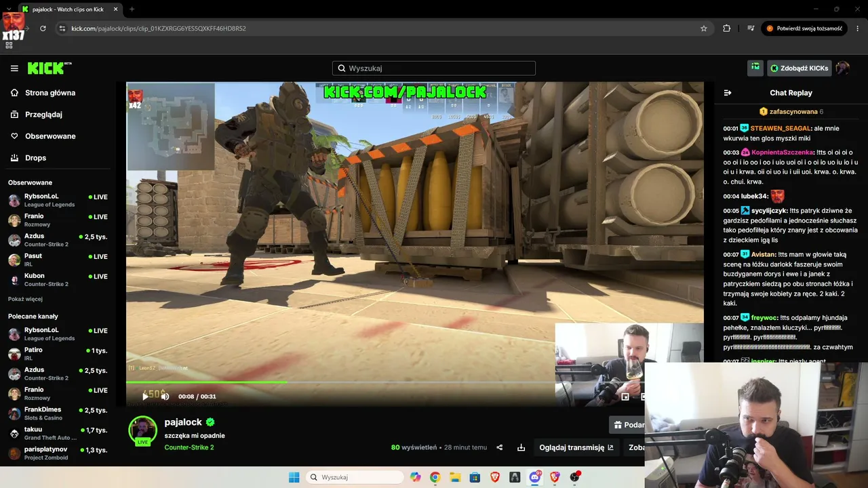Open Pasut IRL channel
Viewport: 868px width, 488px height.
(x=58, y=260)
